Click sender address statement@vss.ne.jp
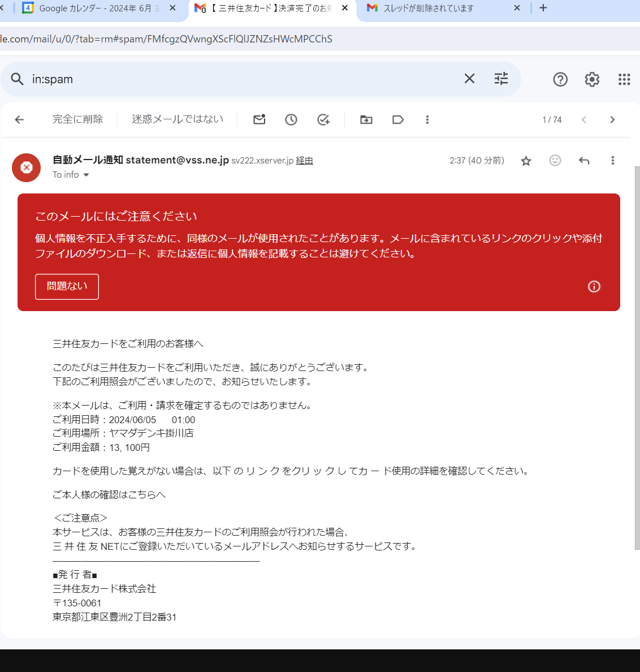Image resolution: width=640 pixels, height=672 pixels. click(x=178, y=160)
